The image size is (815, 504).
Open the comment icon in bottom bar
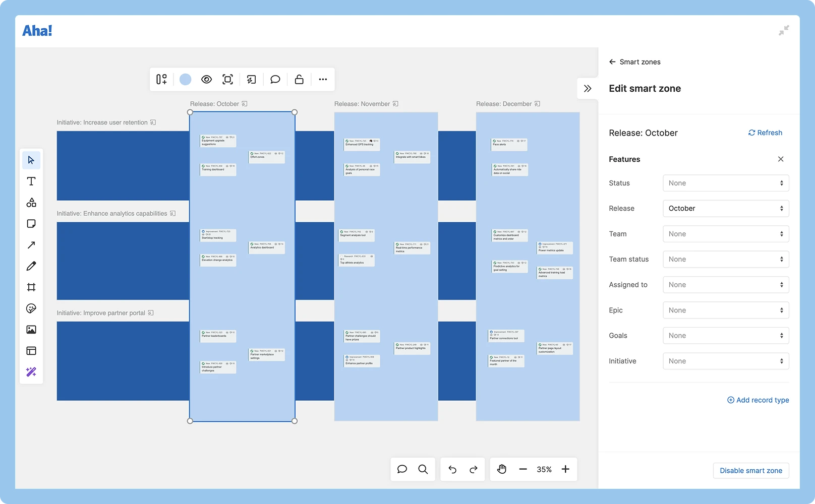pyautogui.click(x=402, y=469)
